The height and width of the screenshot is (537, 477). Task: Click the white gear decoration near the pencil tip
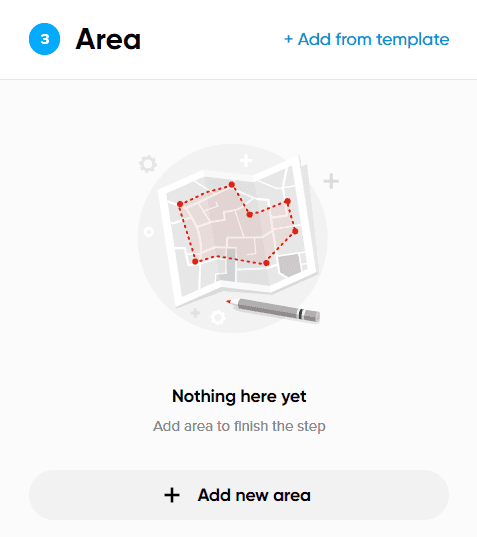click(x=218, y=317)
